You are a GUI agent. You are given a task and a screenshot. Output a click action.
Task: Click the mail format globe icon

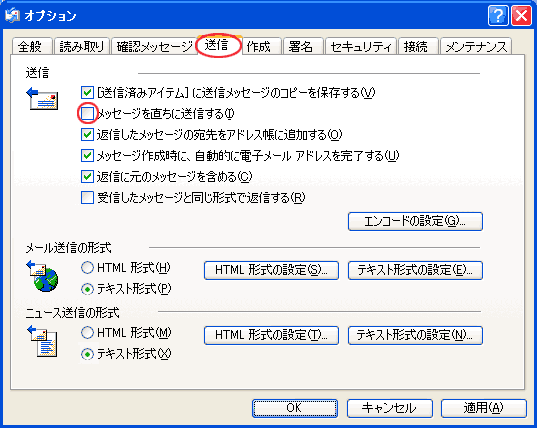coord(42,276)
